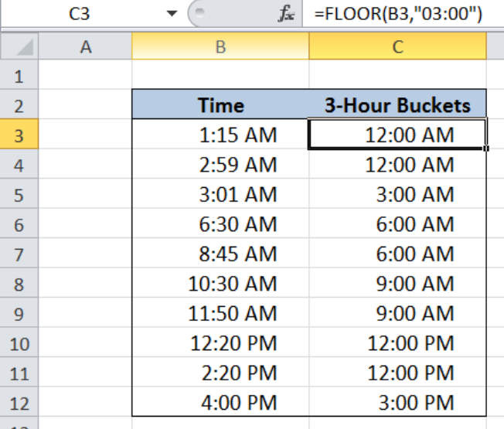
Task: Select column B header
Action: coord(220,47)
